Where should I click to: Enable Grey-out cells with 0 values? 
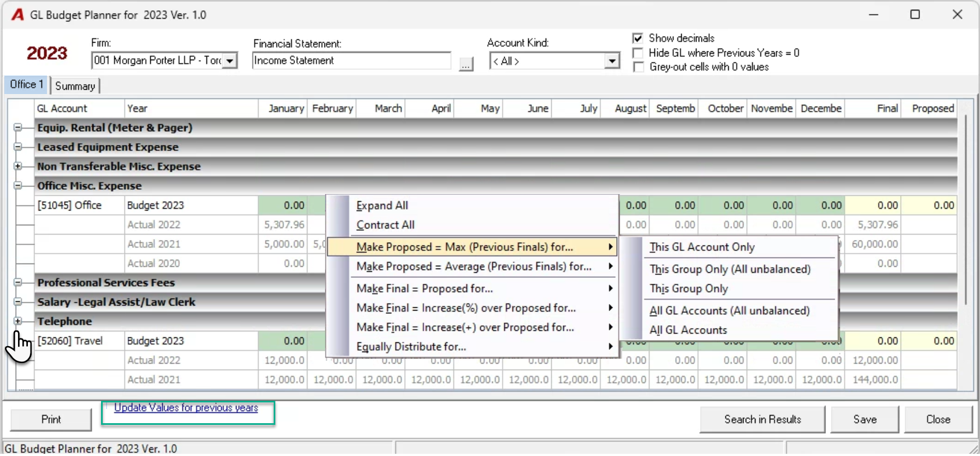pyautogui.click(x=637, y=67)
